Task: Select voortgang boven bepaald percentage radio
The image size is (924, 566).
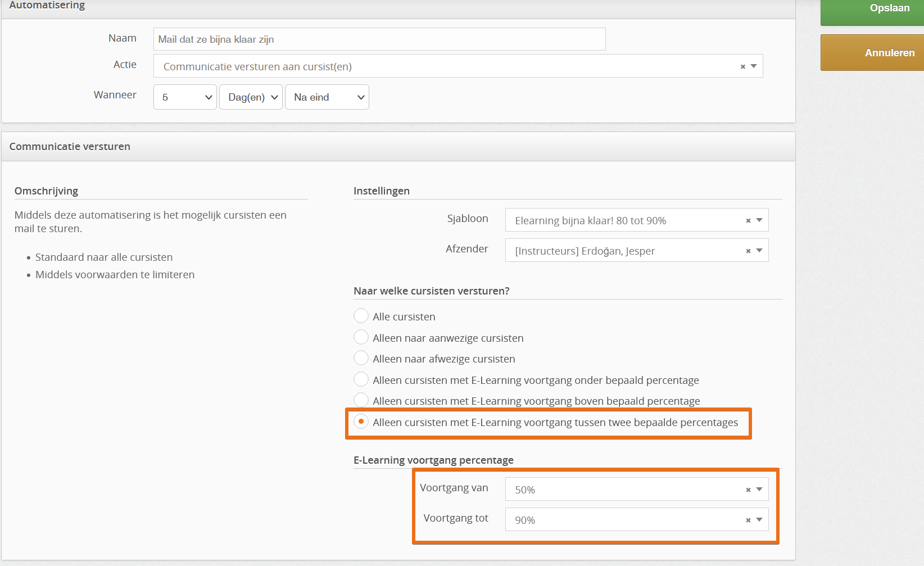Action: coord(361,400)
